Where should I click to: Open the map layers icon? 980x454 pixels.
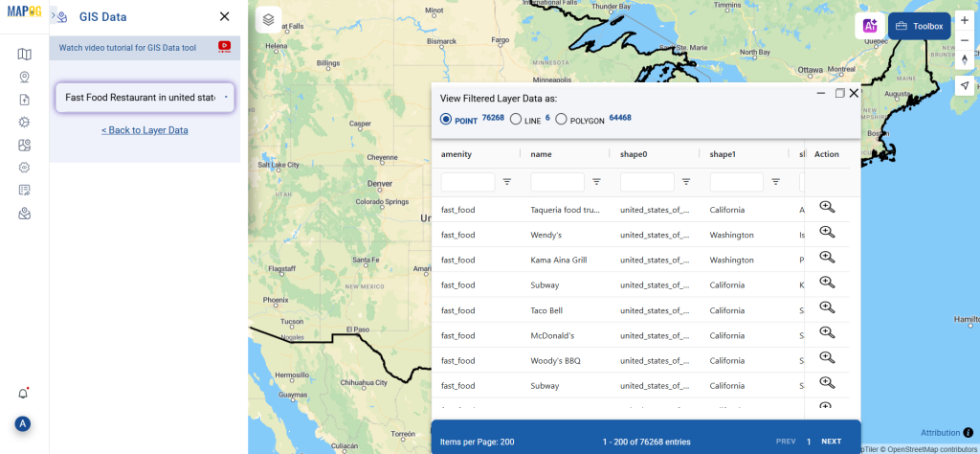pos(269,18)
